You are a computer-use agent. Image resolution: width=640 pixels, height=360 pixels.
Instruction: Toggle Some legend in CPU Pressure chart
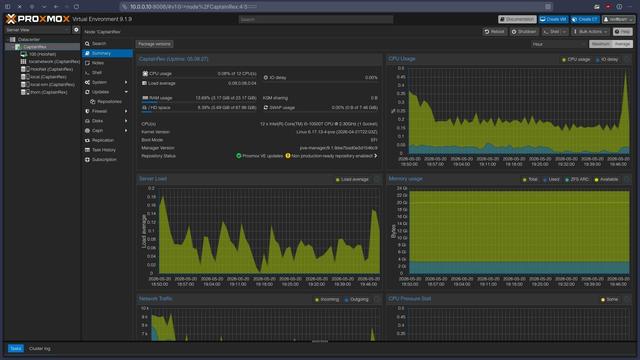coord(609,300)
